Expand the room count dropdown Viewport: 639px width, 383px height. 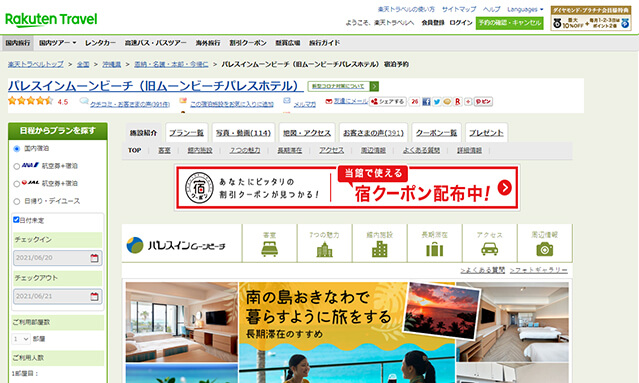click(21, 339)
